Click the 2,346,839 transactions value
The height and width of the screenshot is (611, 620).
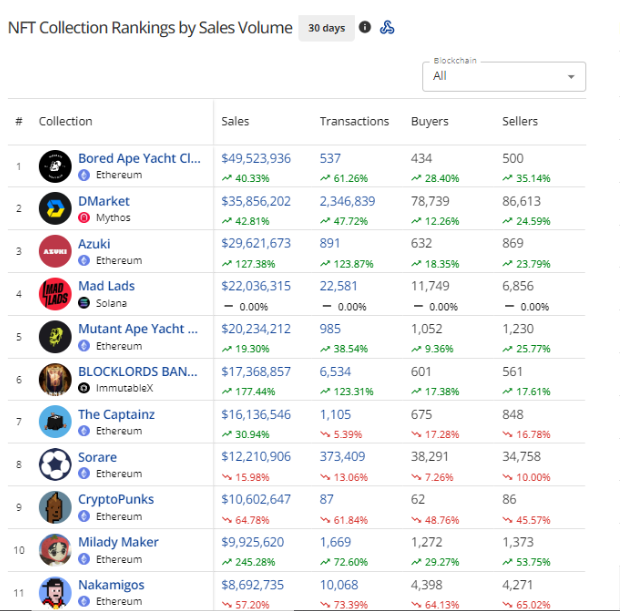point(347,201)
